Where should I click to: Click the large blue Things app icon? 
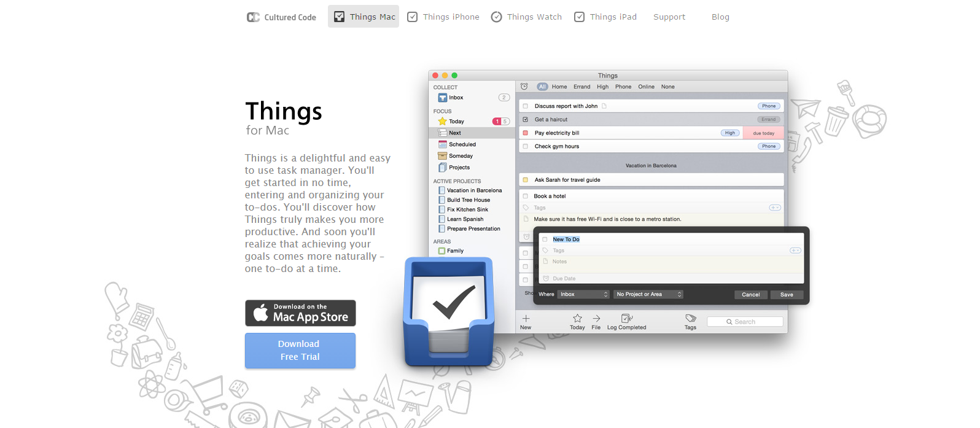449,311
